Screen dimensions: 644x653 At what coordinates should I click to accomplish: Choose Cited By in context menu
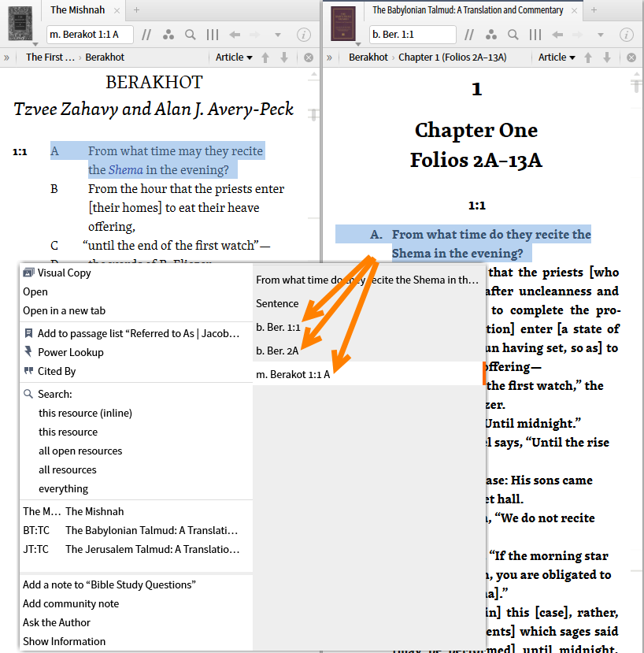click(136, 371)
